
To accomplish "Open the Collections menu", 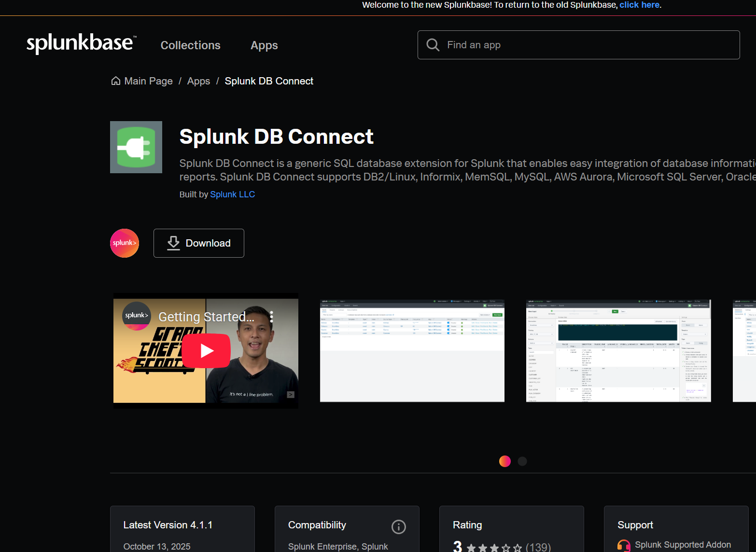I will point(190,45).
